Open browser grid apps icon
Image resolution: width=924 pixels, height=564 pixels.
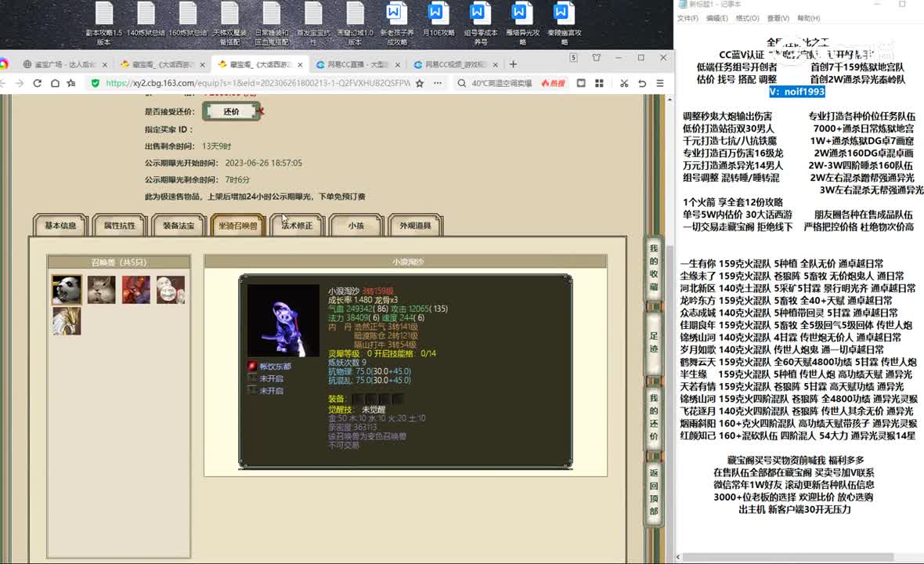(x=599, y=83)
